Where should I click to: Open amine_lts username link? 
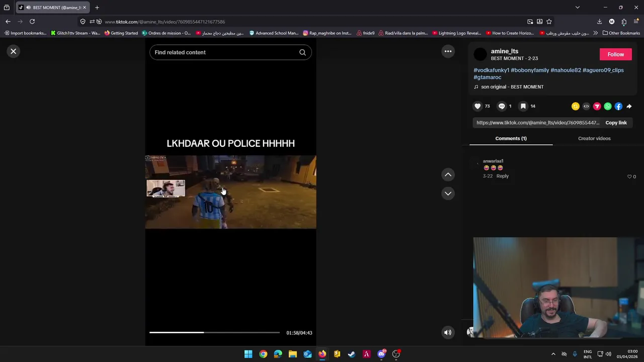(x=505, y=51)
